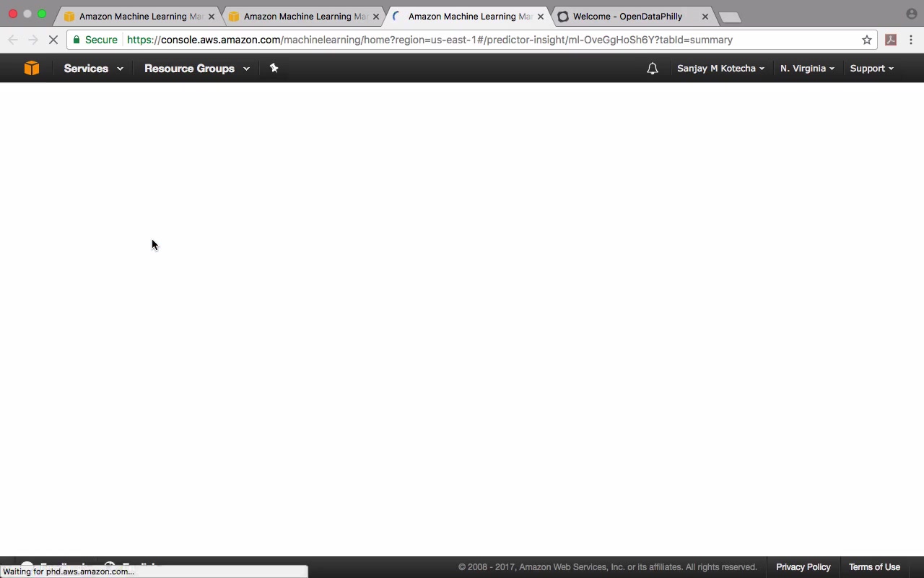Close the first Amazon Machine Learning tab
Image resolution: width=924 pixels, height=578 pixels.
click(x=212, y=16)
